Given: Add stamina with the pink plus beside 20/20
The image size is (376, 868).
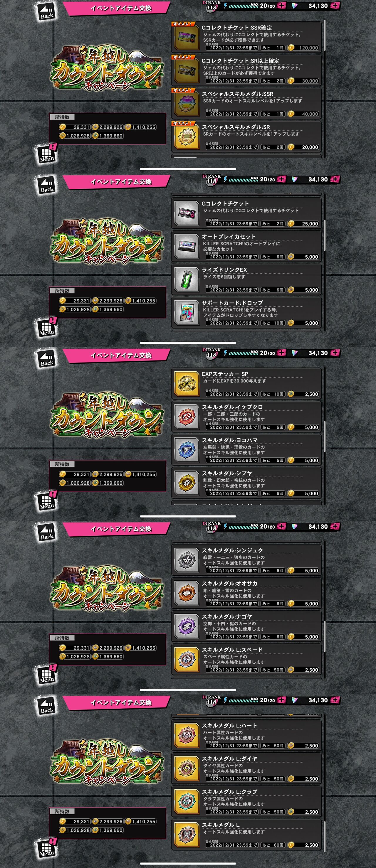Looking at the screenshot, I should pos(281,6).
